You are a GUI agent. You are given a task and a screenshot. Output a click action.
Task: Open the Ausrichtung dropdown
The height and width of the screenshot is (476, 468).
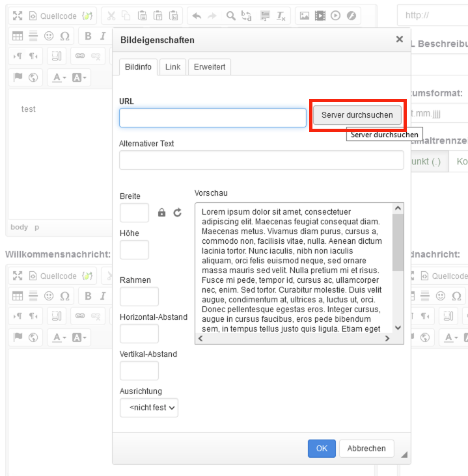149,408
